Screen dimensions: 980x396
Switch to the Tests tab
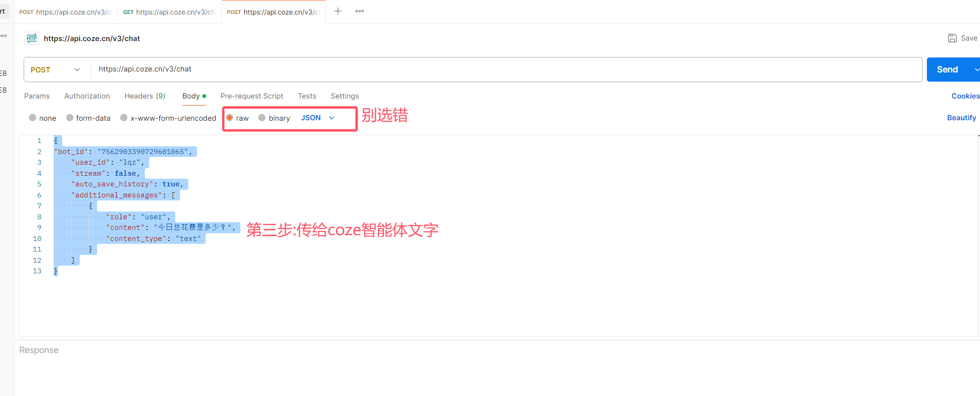[x=307, y=96]
